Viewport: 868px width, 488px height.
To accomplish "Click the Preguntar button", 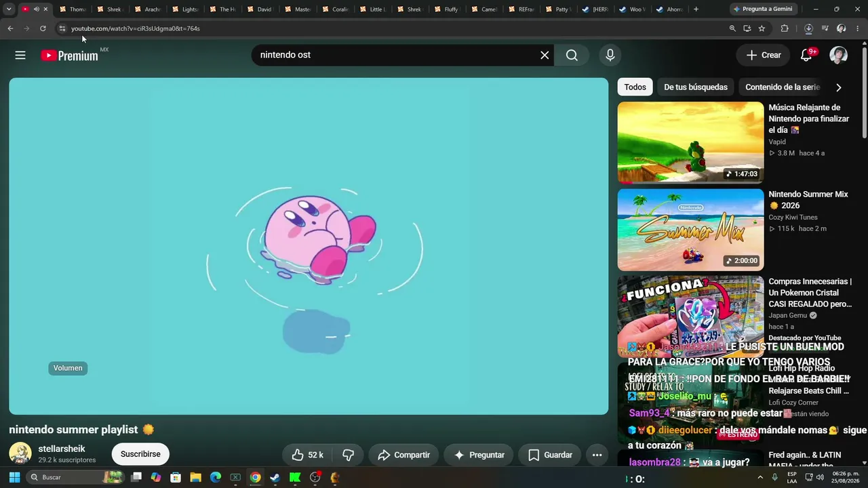I will point(479,455).
